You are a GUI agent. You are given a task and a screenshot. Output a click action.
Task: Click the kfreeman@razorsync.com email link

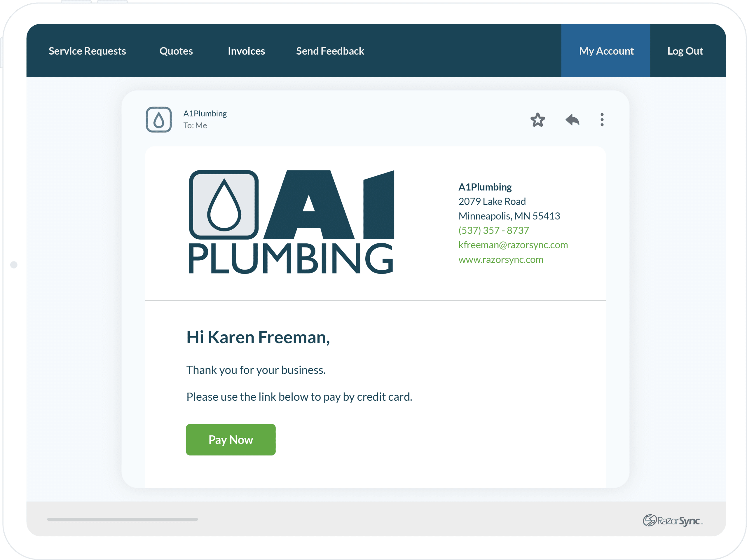513,245
